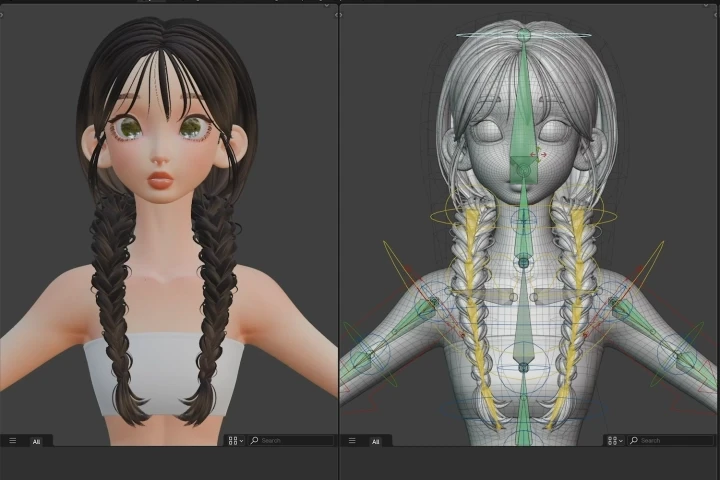720x480 pixels.
Task: Select the small sphere joint atop the head bone
Action: pyautogui.click(x=524, y=36)
